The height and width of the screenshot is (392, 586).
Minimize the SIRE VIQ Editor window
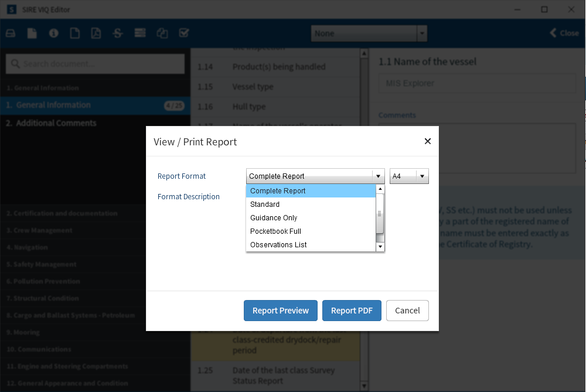pyautogui.click(x=517, y=9)
